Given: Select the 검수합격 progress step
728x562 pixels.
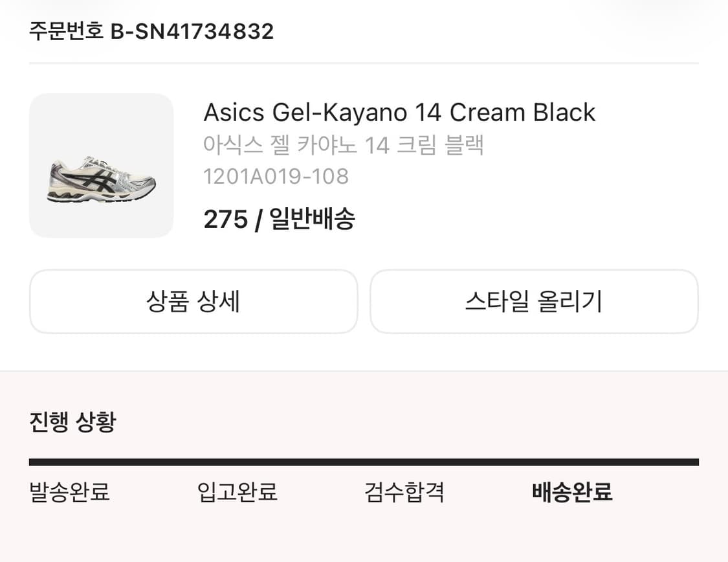Looking at the screenshot, I should (404, 493).
